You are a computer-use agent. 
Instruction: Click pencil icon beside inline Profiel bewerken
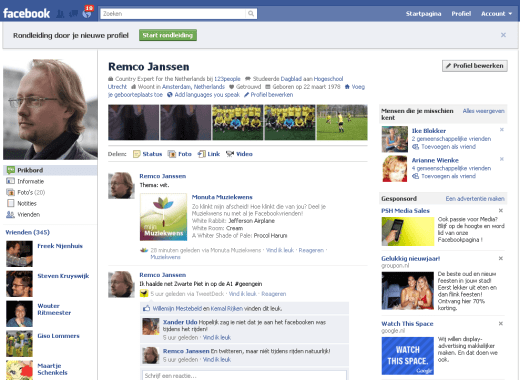point(246,95)
